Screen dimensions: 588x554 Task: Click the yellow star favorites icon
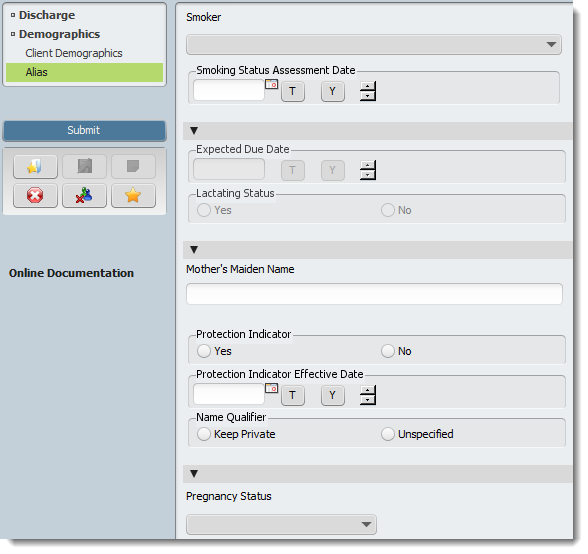[x=133, y=195]
